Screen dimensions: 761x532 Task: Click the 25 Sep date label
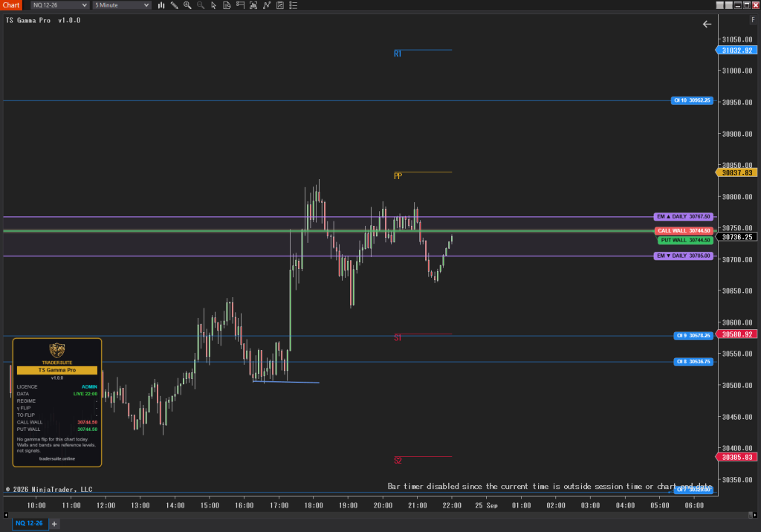click(x=486, y=506)
